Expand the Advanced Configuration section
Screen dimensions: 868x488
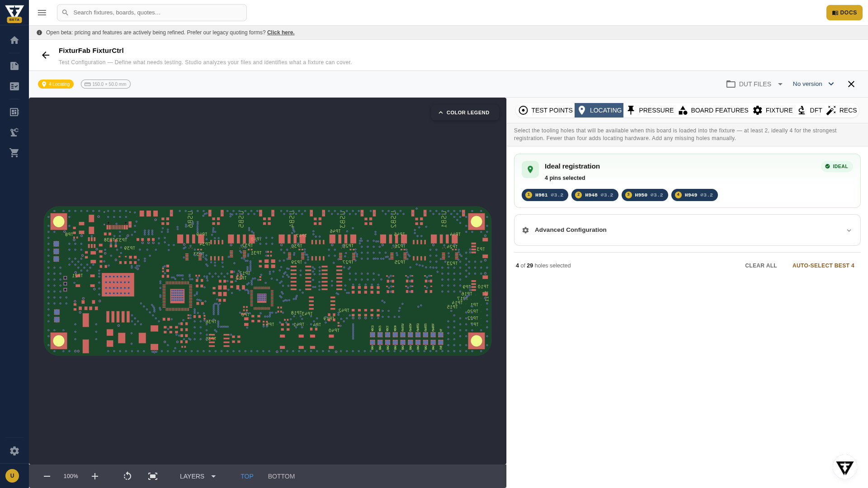tap(687, 230)
